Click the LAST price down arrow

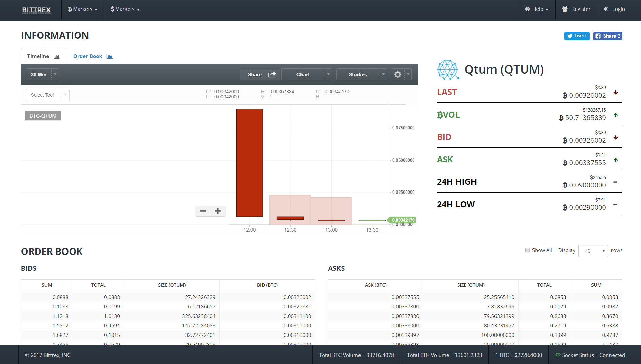click(616, 93)
